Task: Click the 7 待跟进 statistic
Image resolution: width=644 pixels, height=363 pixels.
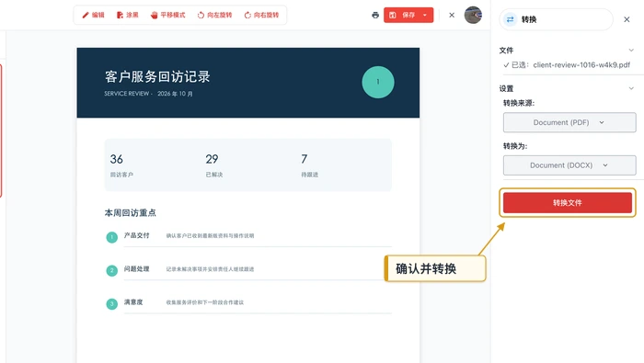Action: [309, 165]
